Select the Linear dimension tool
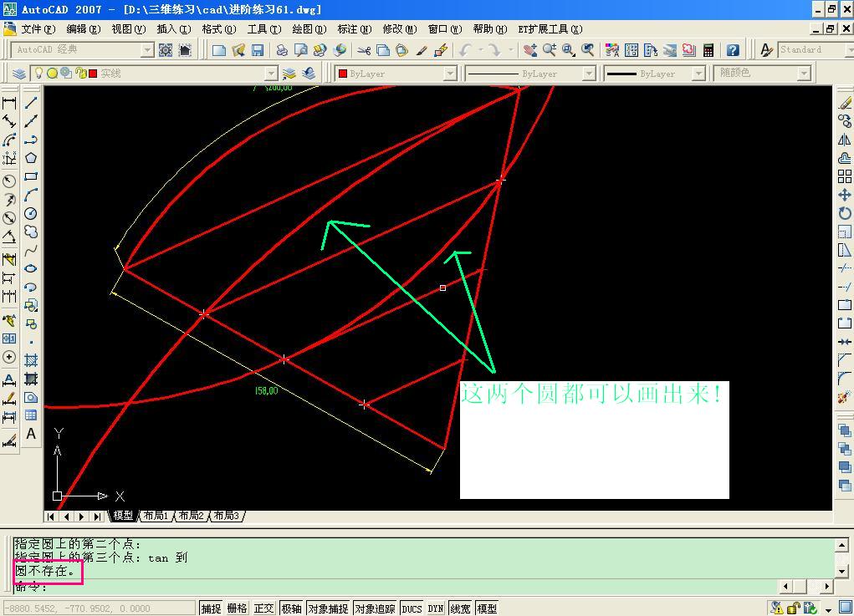 pyautogui.click(x=9, y=103)
